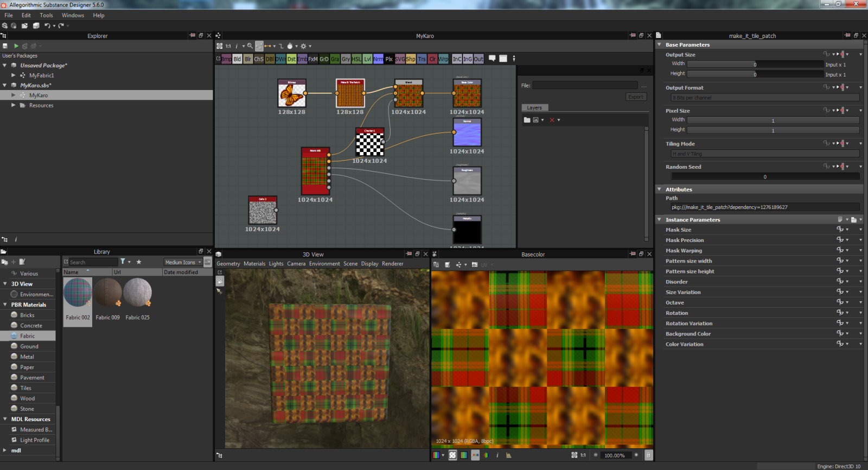
Task: Collapse the Base Parameters section
Action: point(660,45)
